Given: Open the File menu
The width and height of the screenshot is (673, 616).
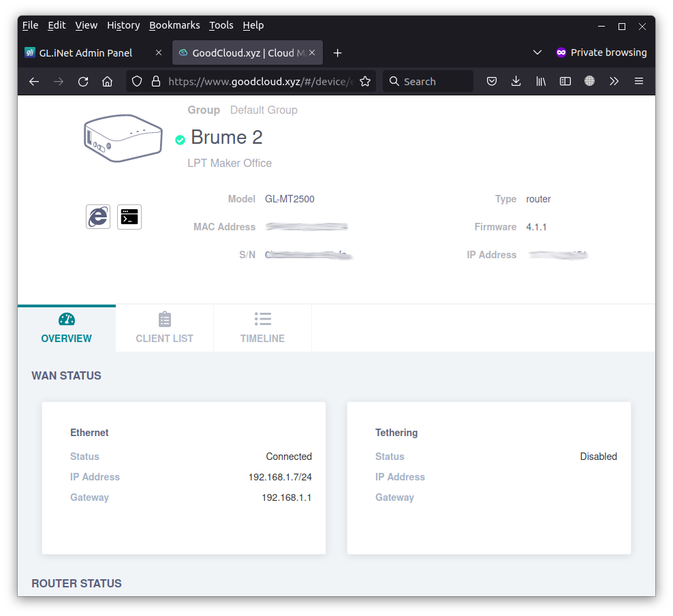Looking at the screenshot, I should tap(31, 25).
